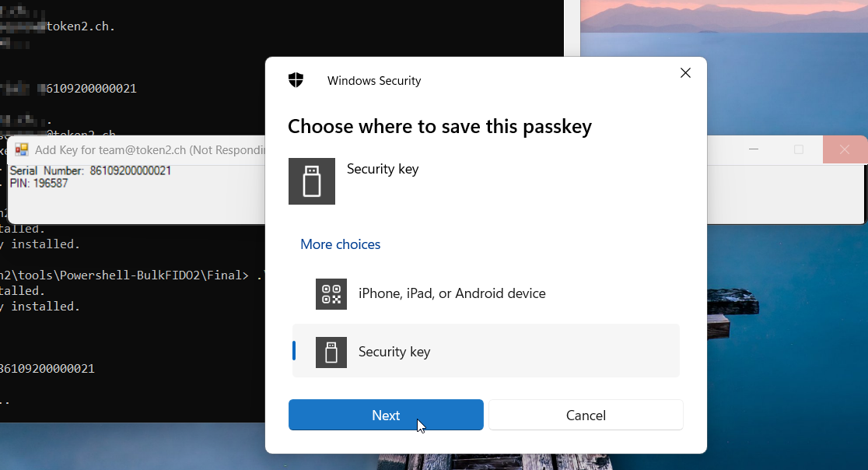Close the Add Key window

pyautogui.click(x=844, y=149)
